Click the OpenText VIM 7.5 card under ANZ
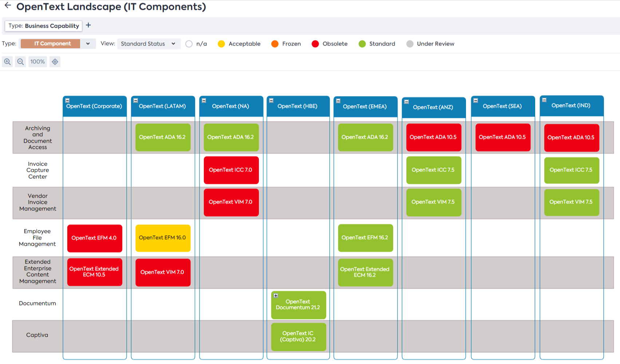Viewport: 620px width, 364px height. (434, 202)
